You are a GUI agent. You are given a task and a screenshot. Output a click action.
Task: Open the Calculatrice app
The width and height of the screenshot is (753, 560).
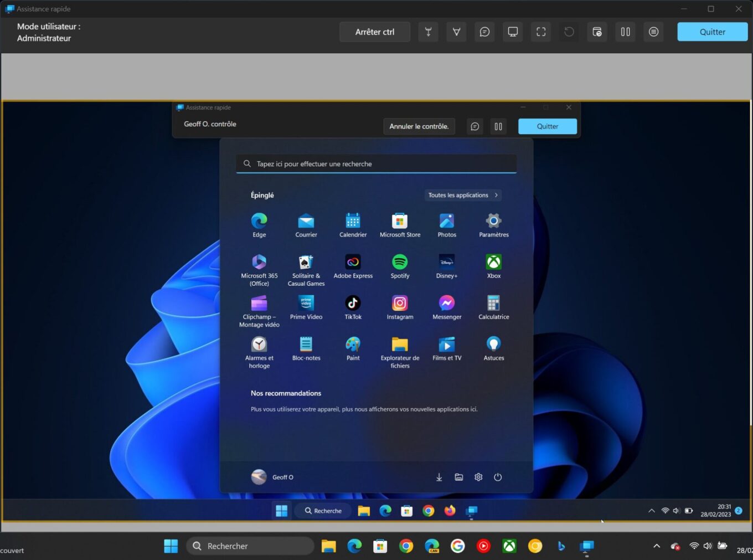click(x=494, y=307)
